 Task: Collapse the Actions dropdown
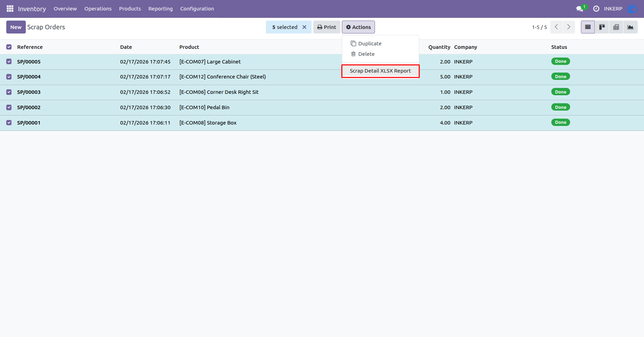[x=358, y=27]
